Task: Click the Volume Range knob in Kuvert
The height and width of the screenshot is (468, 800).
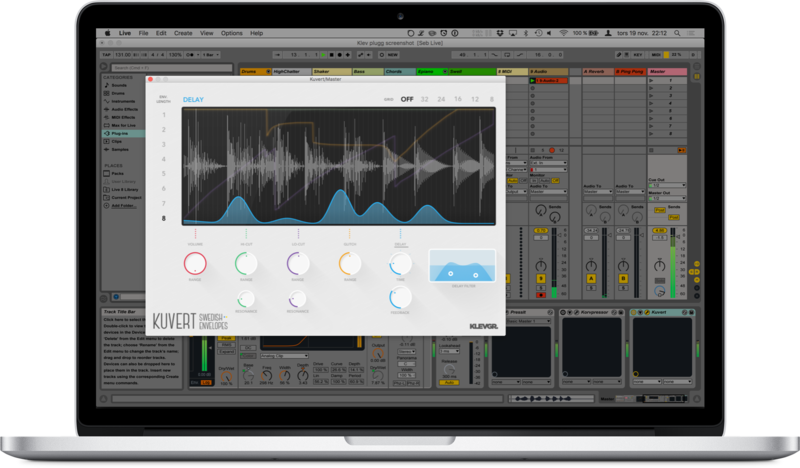Action: click(x=195, y=263)
